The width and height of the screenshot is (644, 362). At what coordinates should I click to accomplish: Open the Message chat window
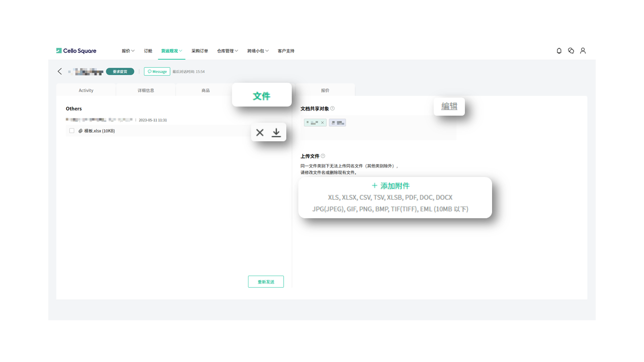point(156,71)
